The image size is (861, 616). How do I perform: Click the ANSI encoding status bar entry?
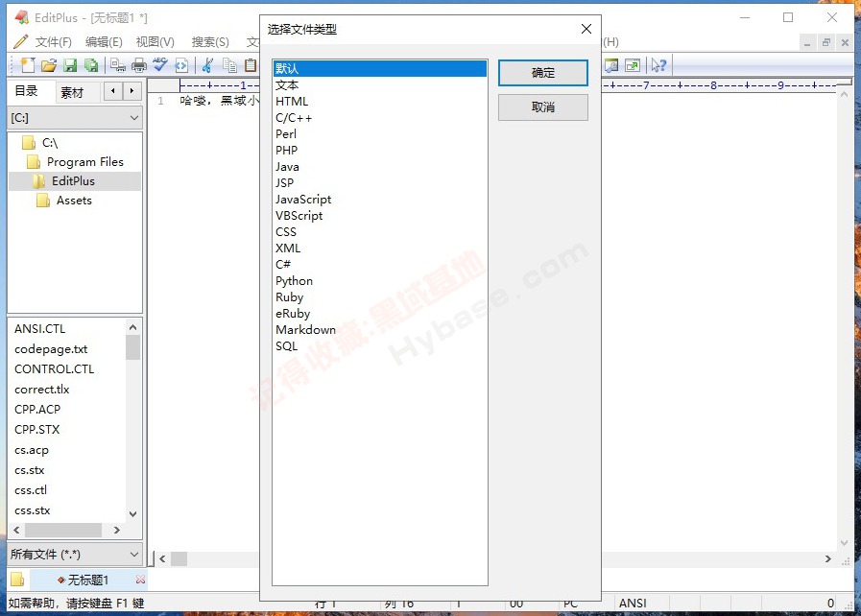[633, 603]
